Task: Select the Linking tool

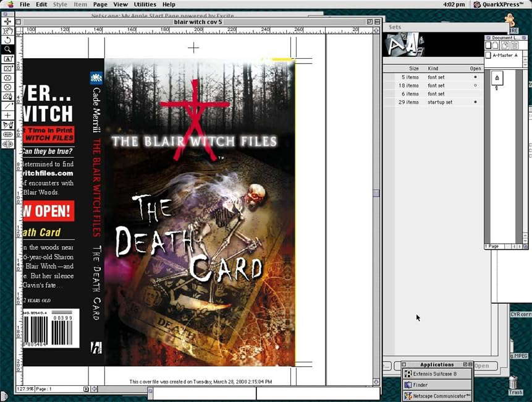Action: (x=7, y=135)
